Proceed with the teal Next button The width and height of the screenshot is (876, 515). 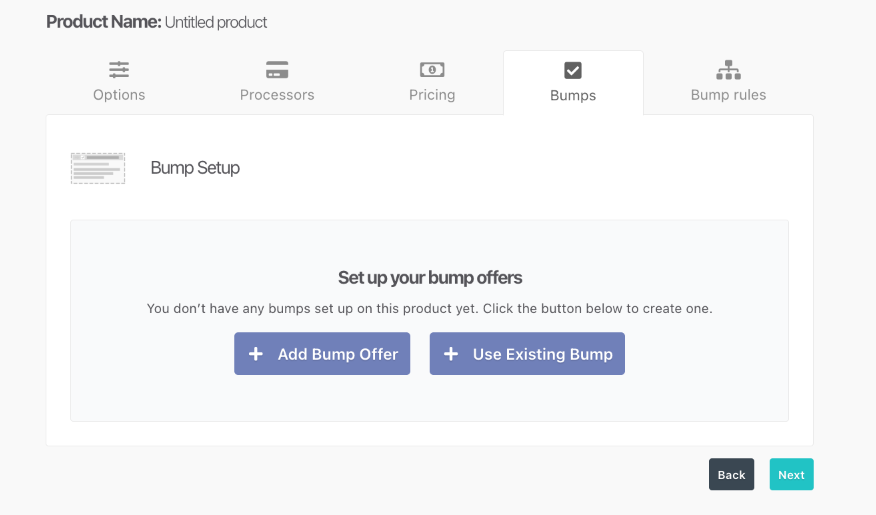(x=791, y=475)
